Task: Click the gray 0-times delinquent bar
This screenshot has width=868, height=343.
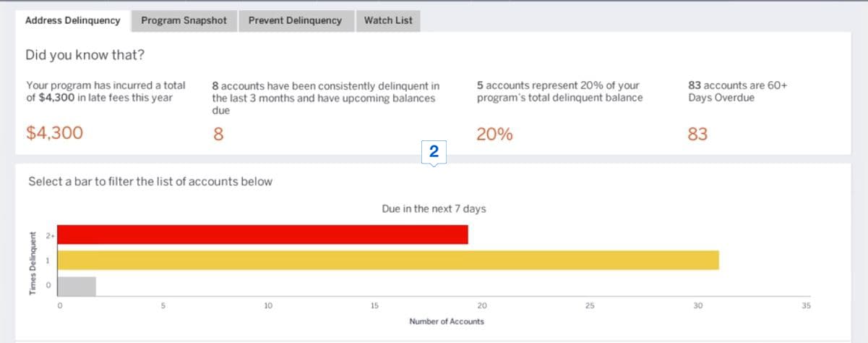Action: 77,286
